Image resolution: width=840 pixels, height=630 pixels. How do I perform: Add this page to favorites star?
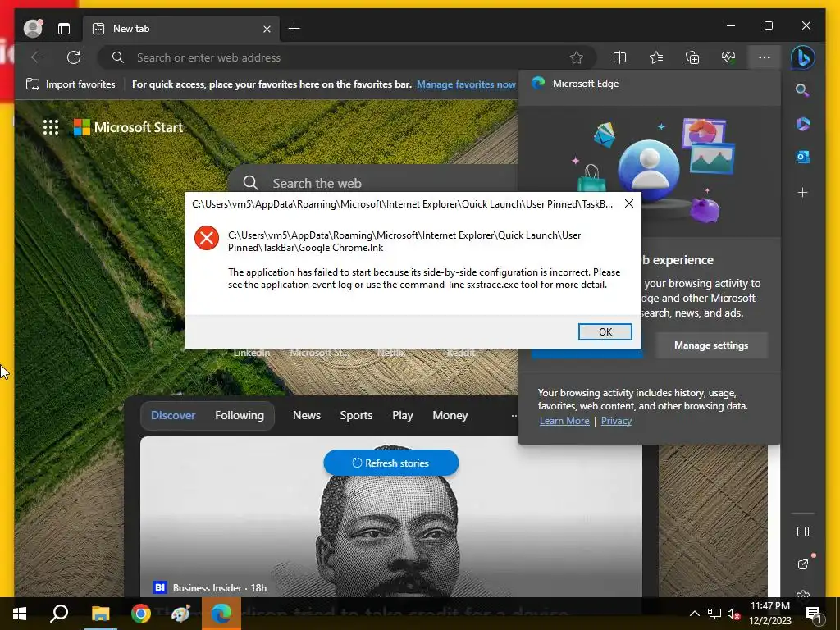pos(577,57)
